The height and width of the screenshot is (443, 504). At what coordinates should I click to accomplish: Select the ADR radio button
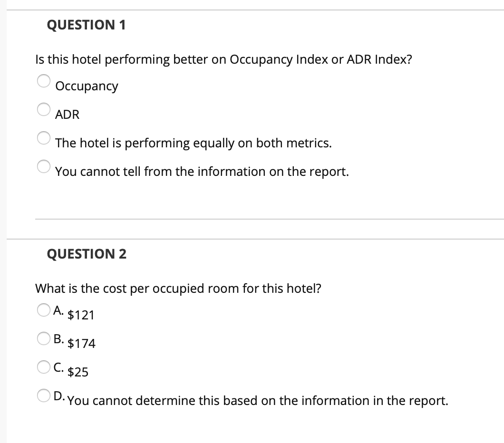pyautogui.click(x=43, y=110)
